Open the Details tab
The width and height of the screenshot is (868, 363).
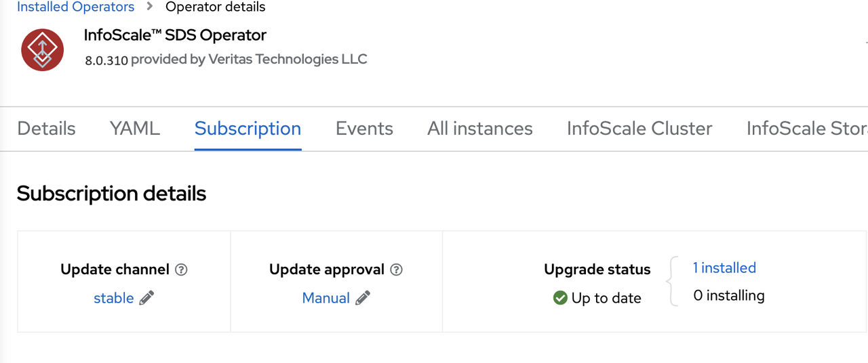point(46,128)
